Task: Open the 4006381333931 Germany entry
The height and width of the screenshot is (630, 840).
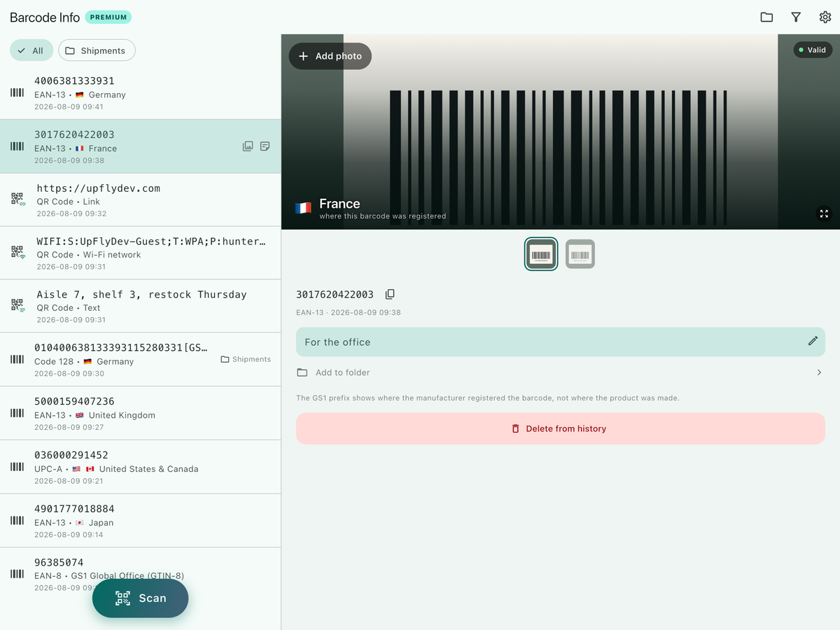Action: coord(140,93)
